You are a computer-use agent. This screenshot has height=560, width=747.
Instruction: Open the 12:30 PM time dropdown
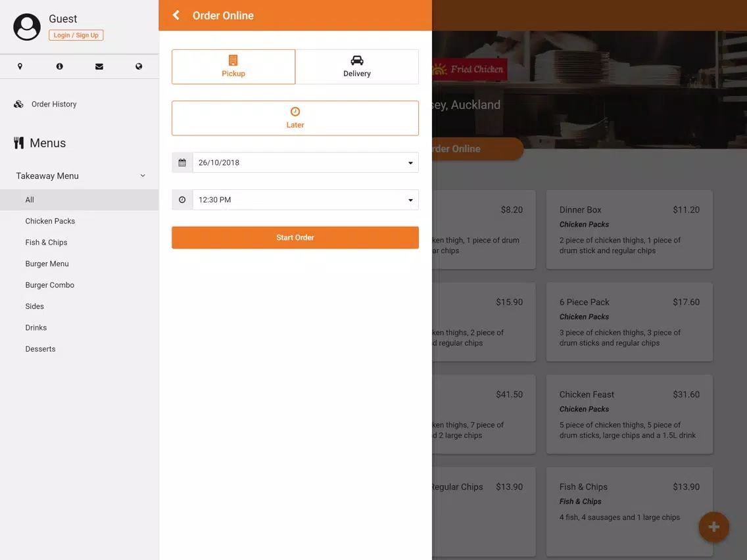[305, 200]
